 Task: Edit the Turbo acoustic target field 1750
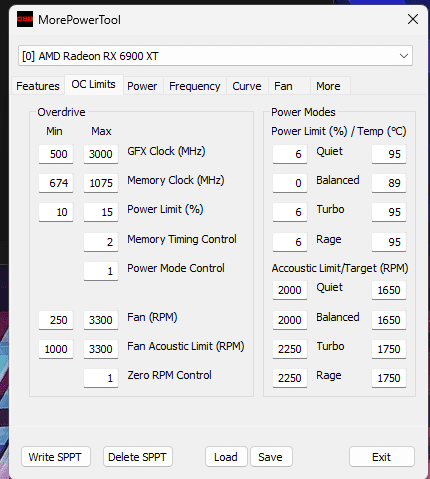389,349
